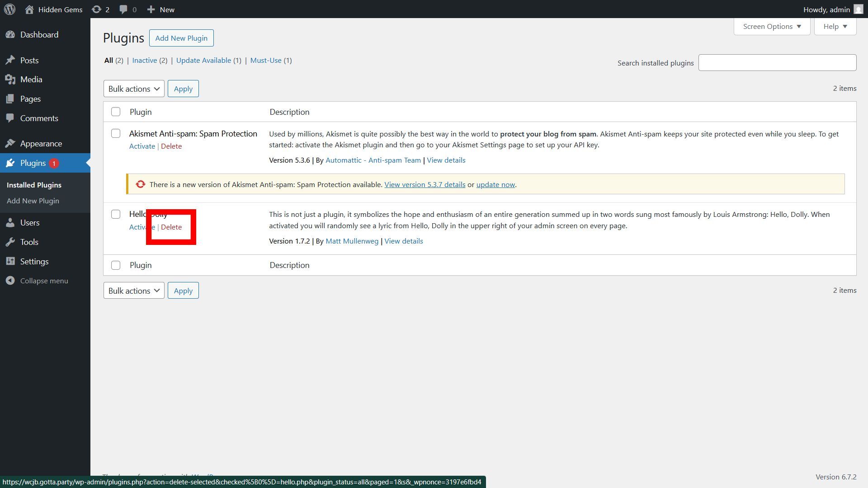Open the comments bubble icon in admin bar

coord(123,9)
